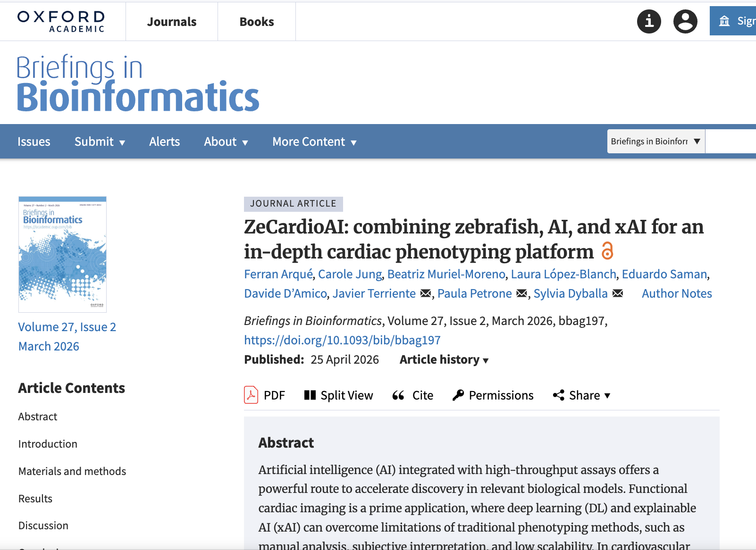Open the Issues menu item
This screenshot has height=550, width=756.
34,142
